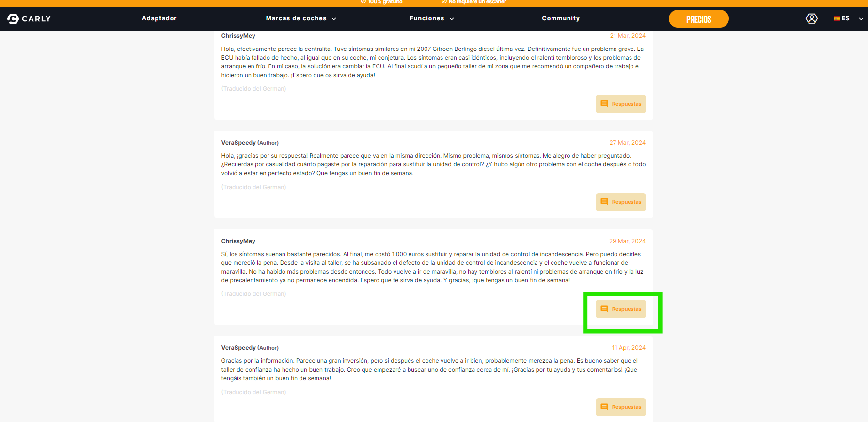The image size is (868, 422).
Task: Click '(Traducido del German)' under 11 Apr post
Action: (x=253, y=392)
